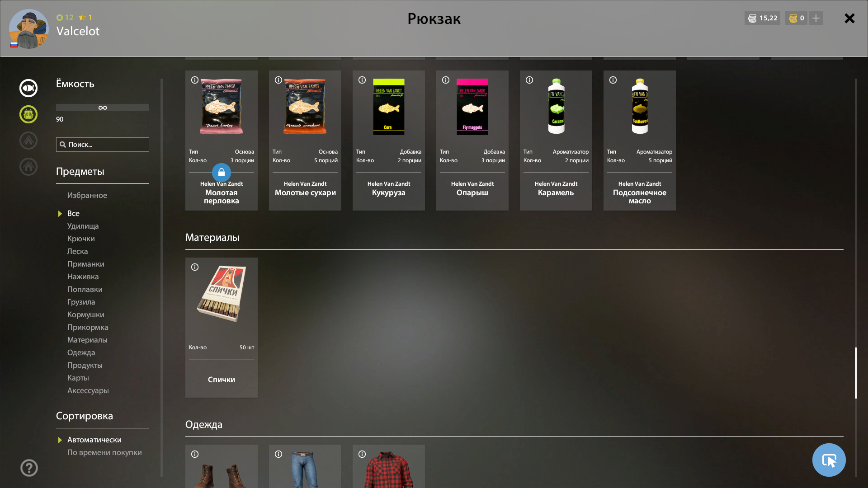Click the plus icon to add gold
Screen dimensions: 868x488
(816, 18)
